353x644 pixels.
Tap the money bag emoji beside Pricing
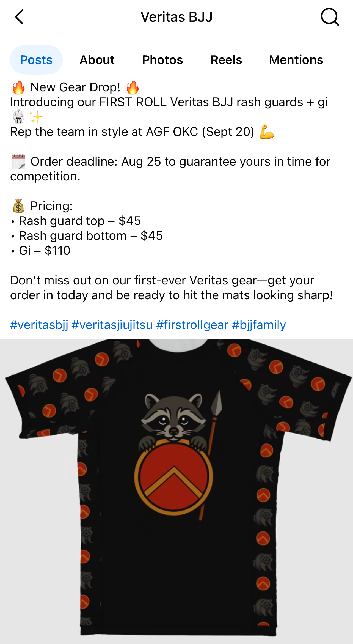18,206
